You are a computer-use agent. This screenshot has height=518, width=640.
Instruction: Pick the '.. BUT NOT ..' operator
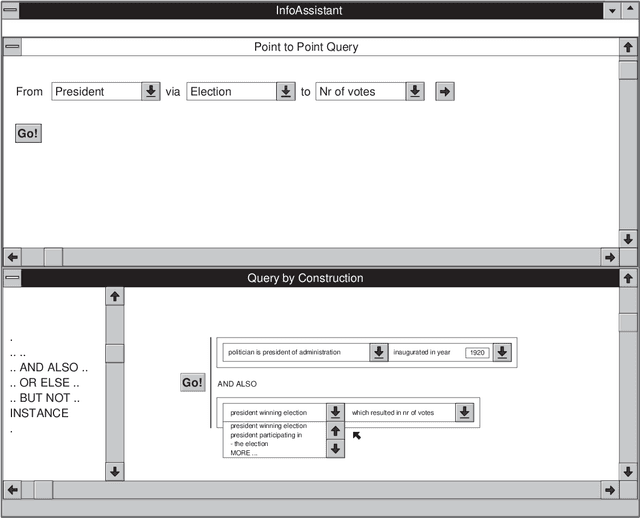[46, 398]
